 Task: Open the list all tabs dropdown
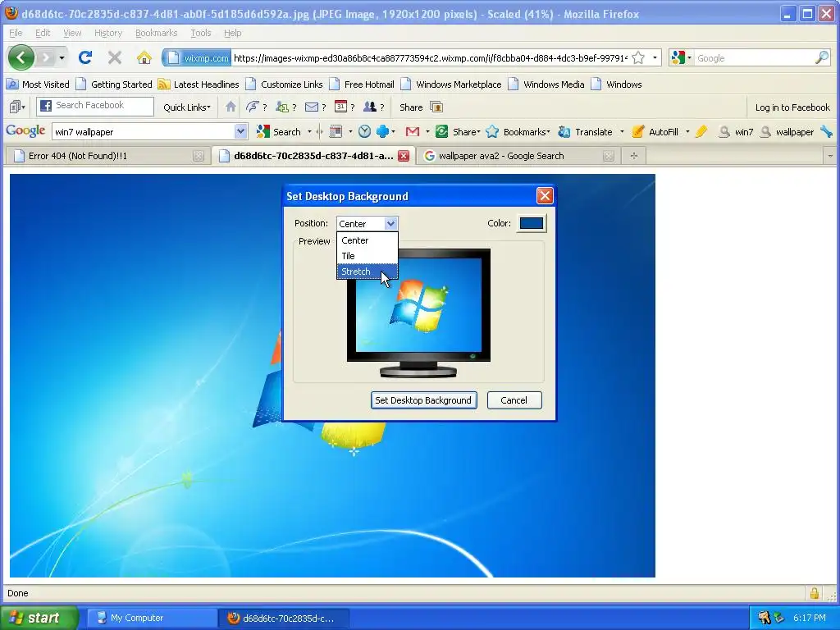pos(830,156)
